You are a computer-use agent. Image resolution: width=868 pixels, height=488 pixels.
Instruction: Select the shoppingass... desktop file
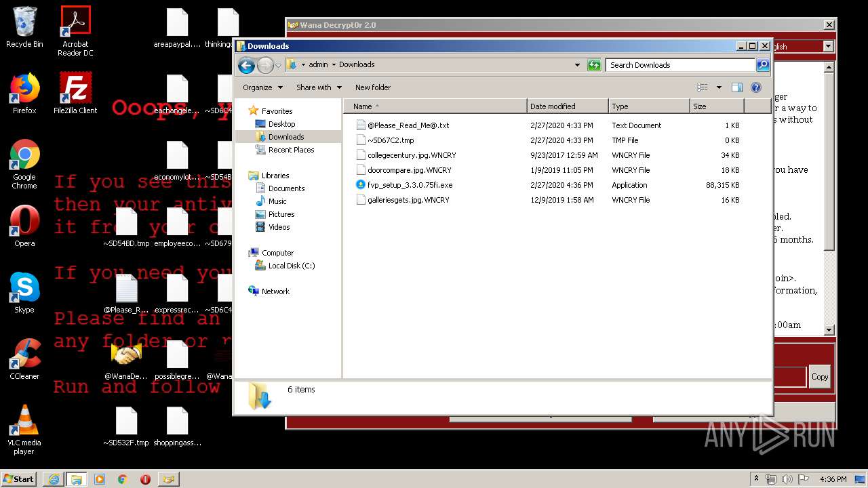(x=177, y=426)
